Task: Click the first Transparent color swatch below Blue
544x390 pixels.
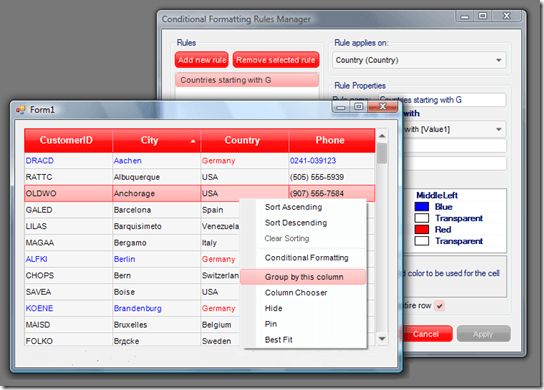Action: tap(422, 218)
